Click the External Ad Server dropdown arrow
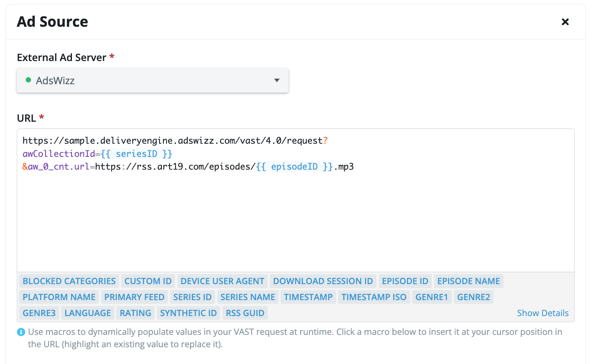The height and width of the screenshot is (364, 597). pyautogui.click(x=277, y=81)
